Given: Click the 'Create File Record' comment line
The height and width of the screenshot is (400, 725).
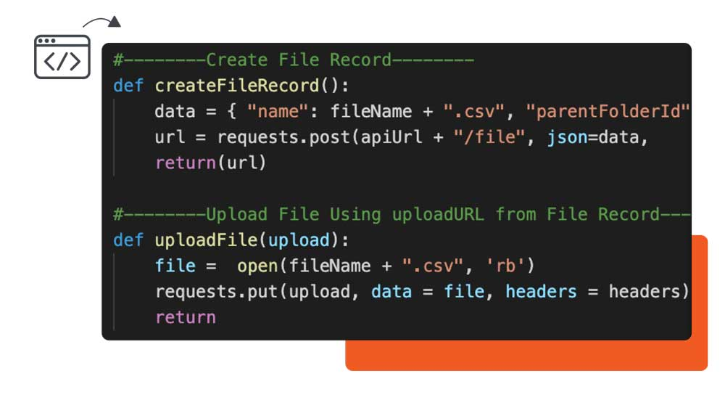Looking at the screenshot, I should tap(294, 60).
